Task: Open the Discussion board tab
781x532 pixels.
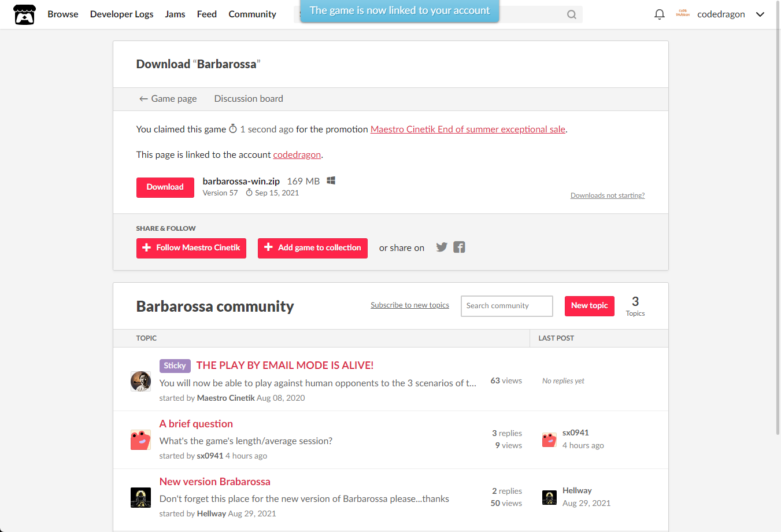Action: point(249,99)
